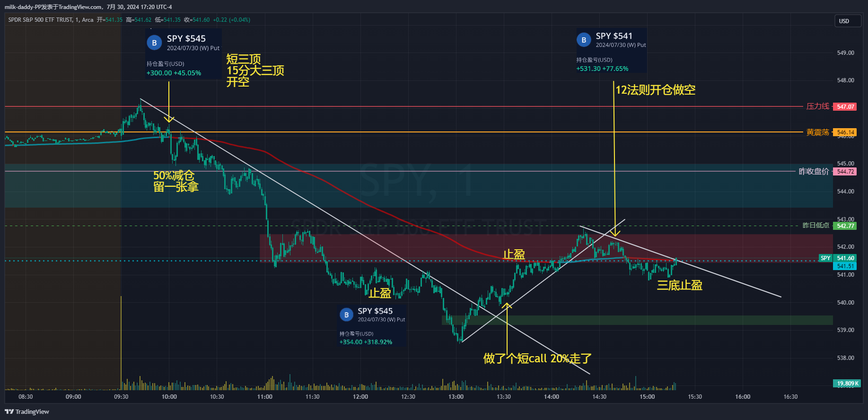The image size is (868, 420).
Task: Click the orange 546.14 price label
Action: click(845, 132)
